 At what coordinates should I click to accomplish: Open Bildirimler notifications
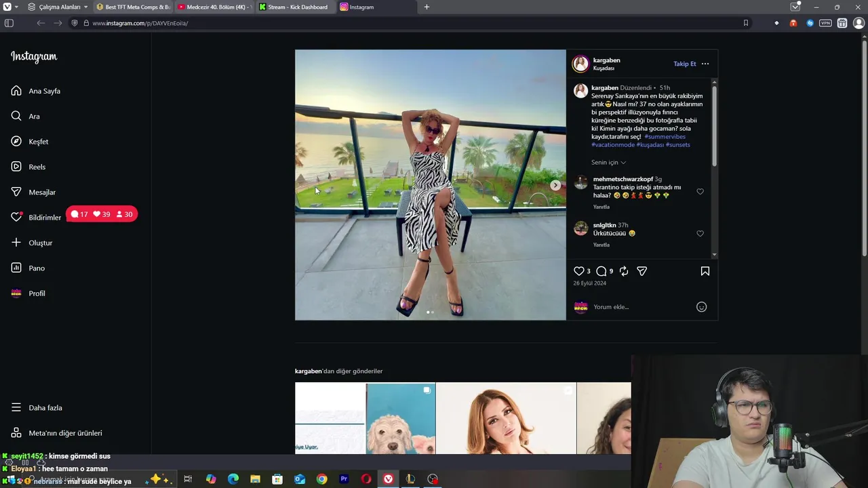(x=36, y=217)
